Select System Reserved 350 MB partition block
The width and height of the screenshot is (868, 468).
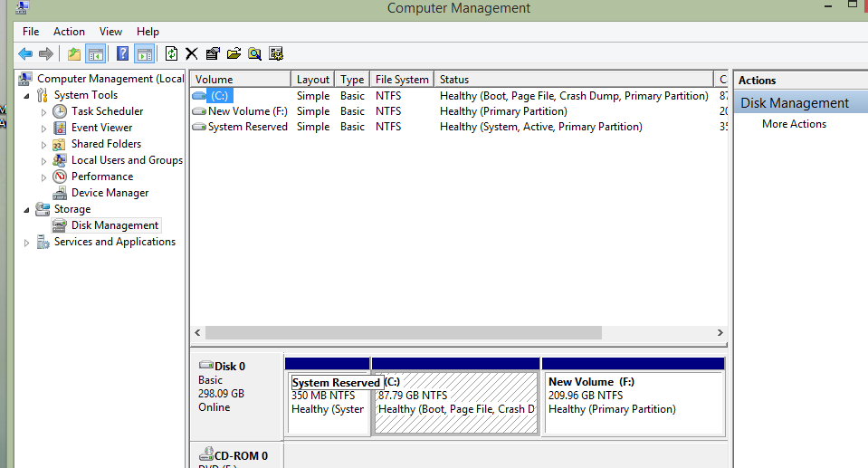328,396
